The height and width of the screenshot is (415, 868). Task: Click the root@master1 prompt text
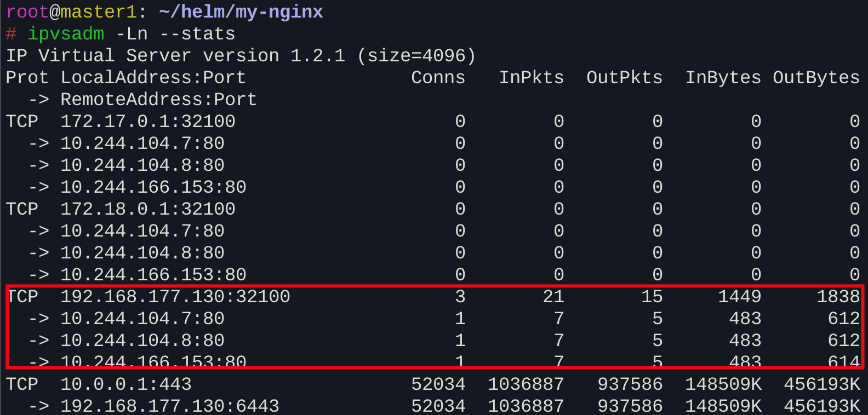(71, 12)
